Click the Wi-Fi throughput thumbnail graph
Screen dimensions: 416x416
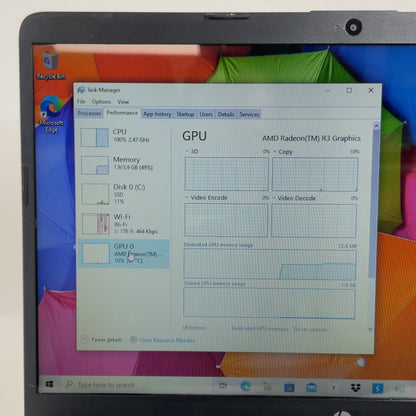[x=96, y=224]
